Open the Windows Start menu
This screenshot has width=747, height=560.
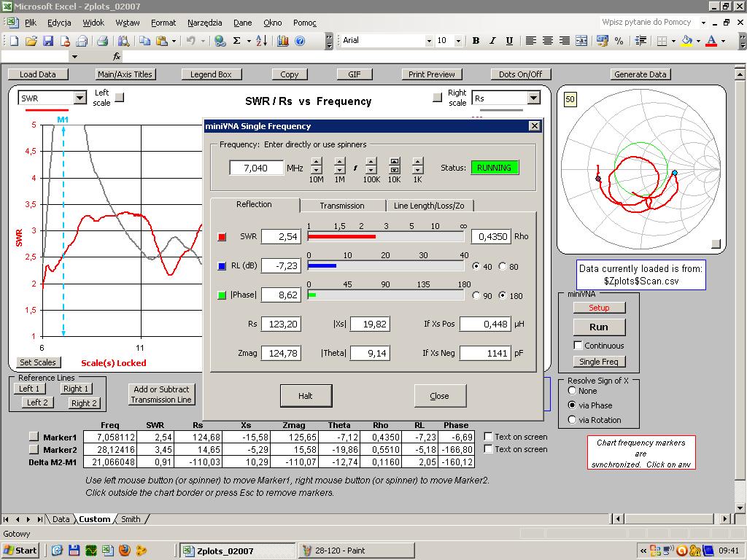pos(21,551)
